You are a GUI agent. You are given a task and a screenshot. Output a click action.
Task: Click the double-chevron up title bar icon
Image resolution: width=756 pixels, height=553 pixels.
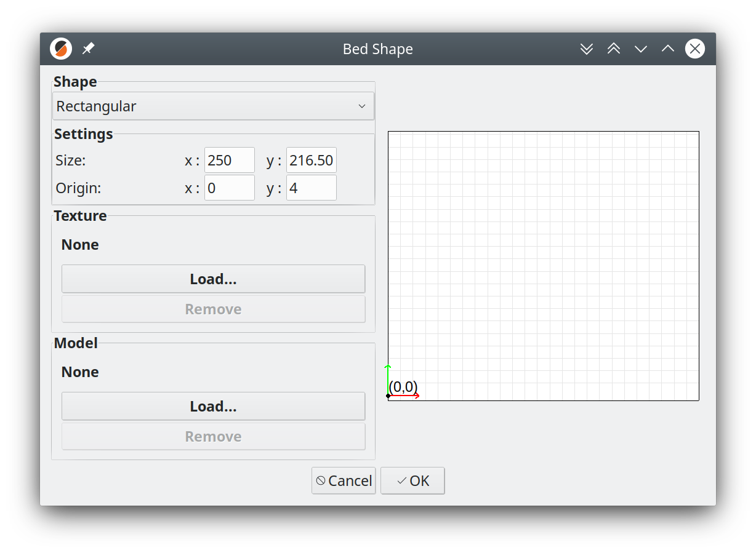[x=614, y=49]
